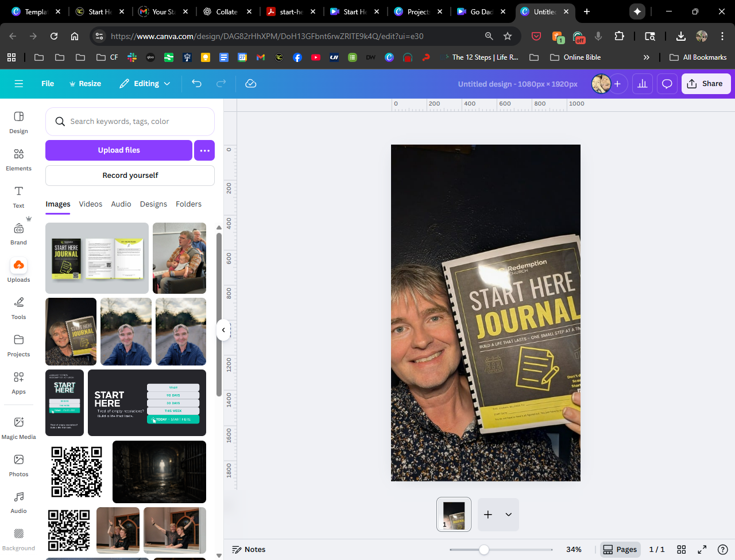735x560 pixels.
Task: Enter fullscreen presentation mode
Action: coord(702,550)
